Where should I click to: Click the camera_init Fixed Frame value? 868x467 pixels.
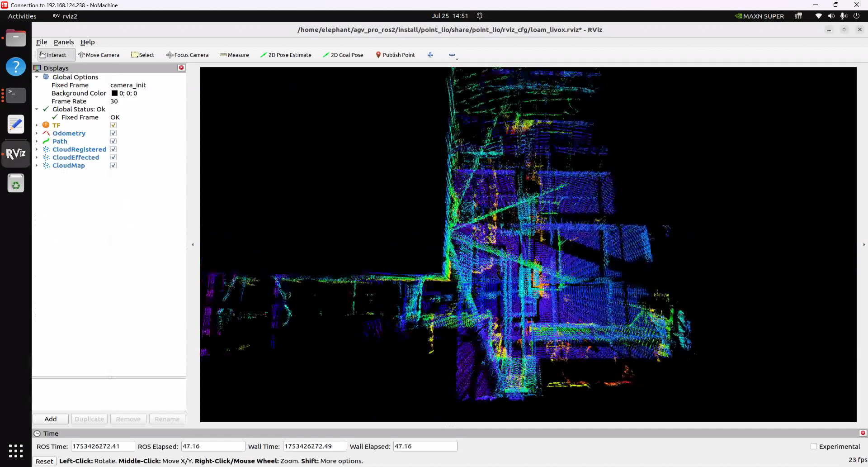[128, 85]
